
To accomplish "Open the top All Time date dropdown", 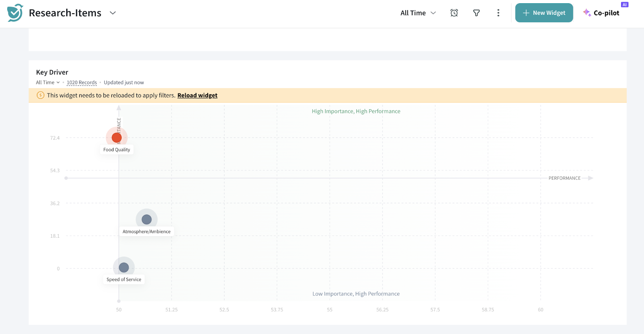I will (x=418, y=13).
